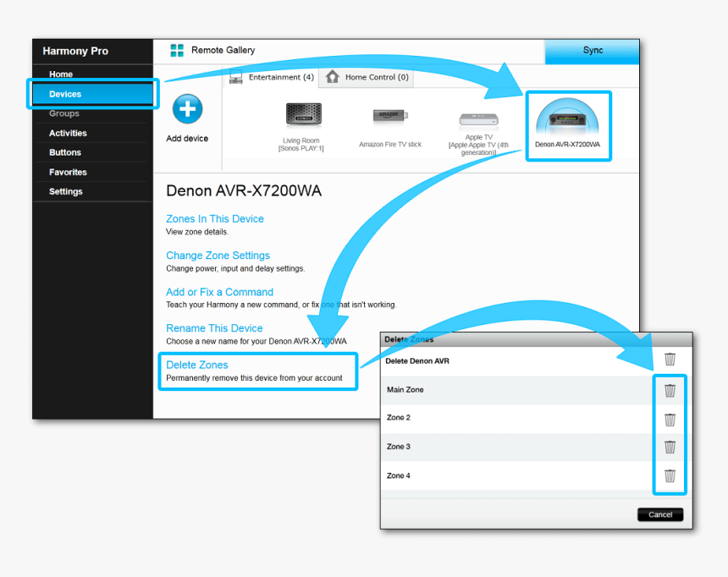Click trash icon for Delete Denon AVR

click(670, 360)
